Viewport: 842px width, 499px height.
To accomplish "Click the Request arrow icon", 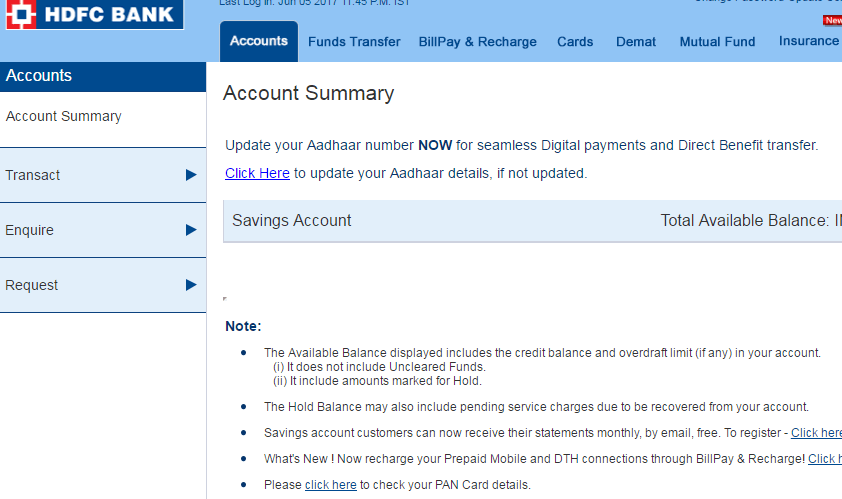I will 191,285.
